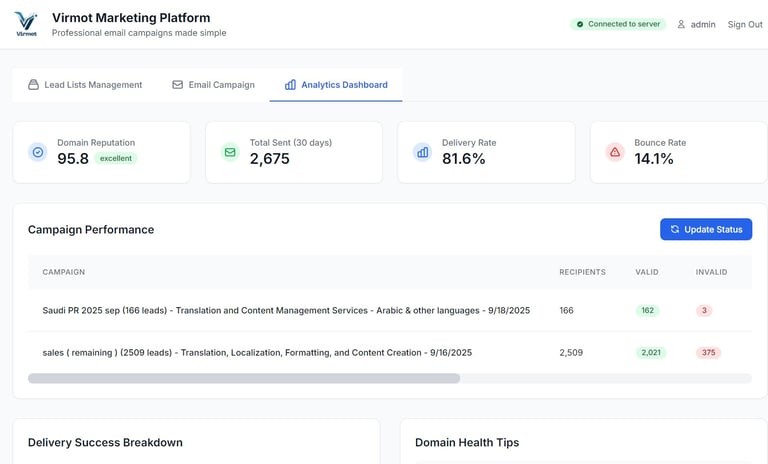
Task: Click the Bounce Rate warning triangle icon
Action: [x=615, y=152]
